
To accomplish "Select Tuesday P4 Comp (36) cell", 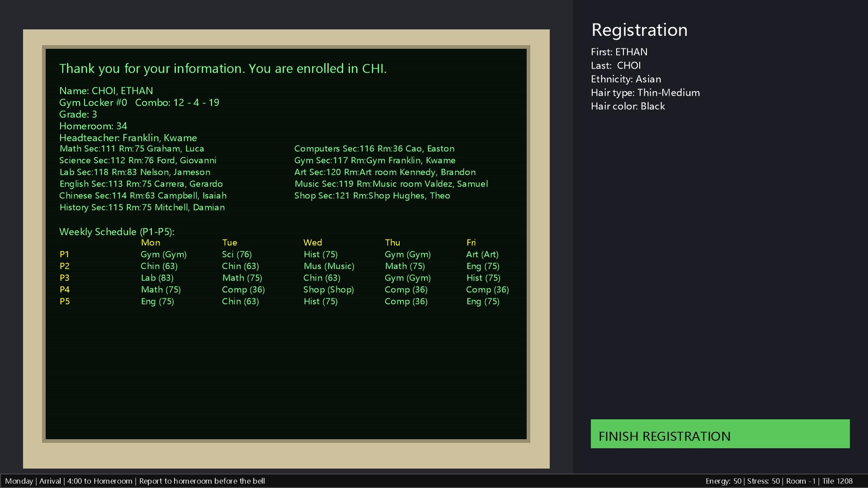I will click(x=243, y=290).
